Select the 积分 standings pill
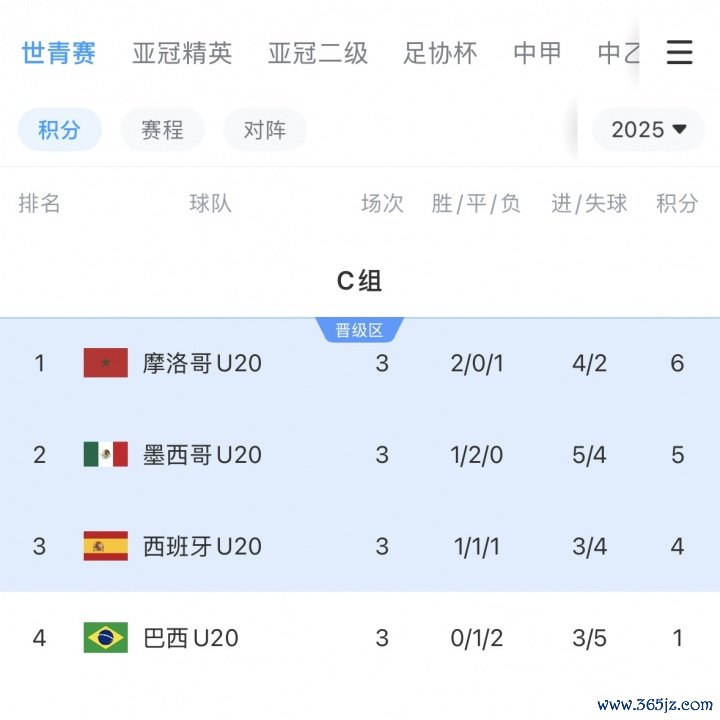The image size is (720, 720). [x=59, y=129]
